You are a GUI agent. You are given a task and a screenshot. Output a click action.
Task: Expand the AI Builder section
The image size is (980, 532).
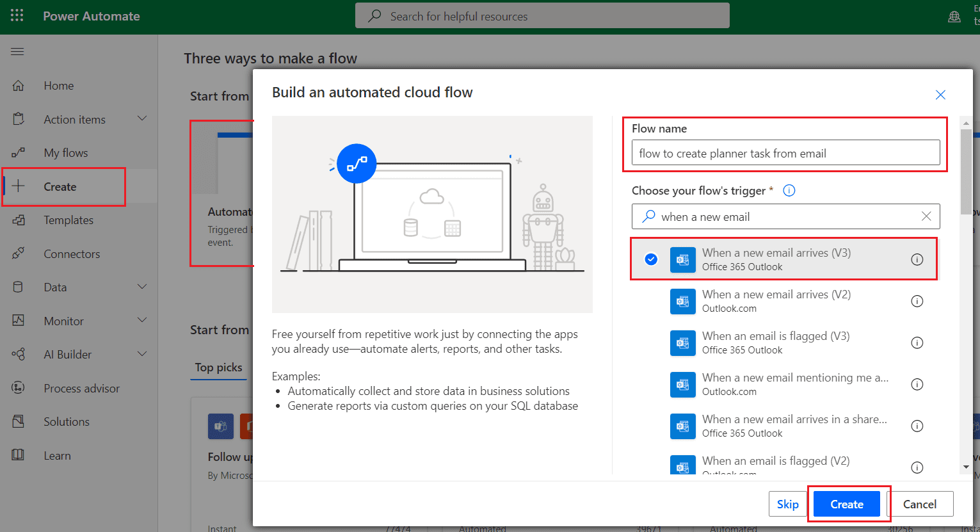(142, 354)
